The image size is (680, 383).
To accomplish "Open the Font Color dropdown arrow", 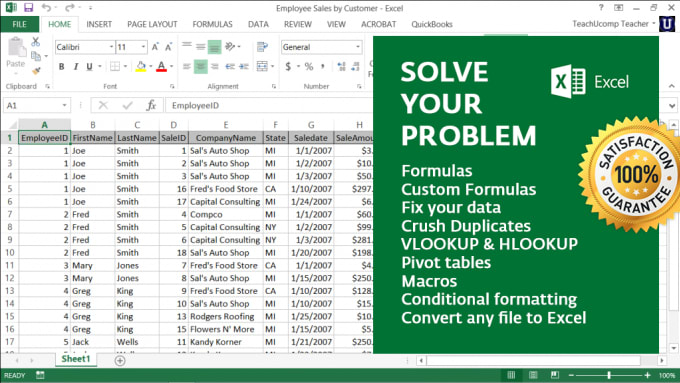I will pos(171,66).
